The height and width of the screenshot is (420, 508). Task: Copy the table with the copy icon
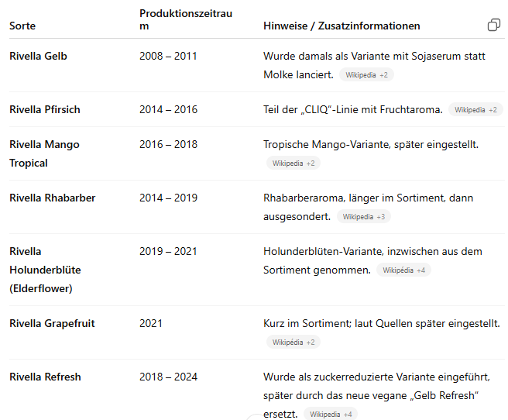(x=493, y=26)
